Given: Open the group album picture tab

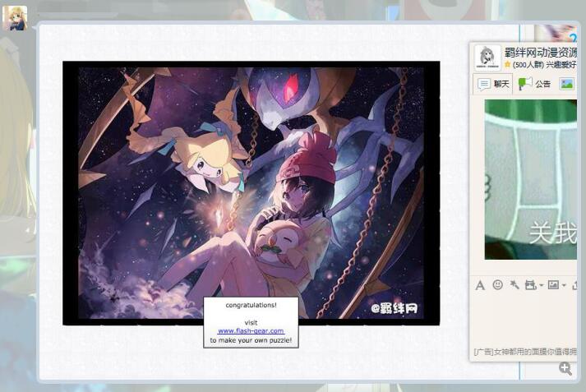Looking at the screenshot, I should coord(566,84).
